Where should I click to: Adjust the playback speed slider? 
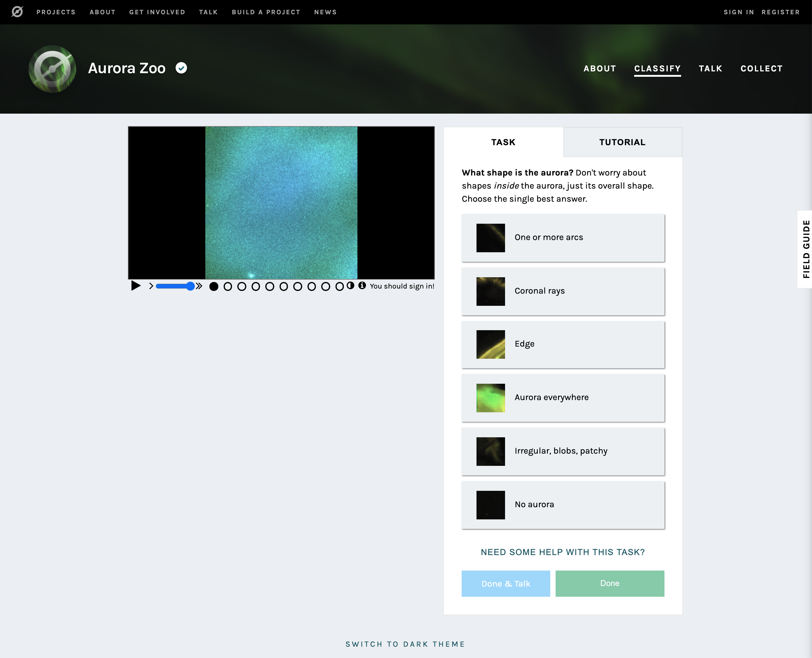(175, 286)
